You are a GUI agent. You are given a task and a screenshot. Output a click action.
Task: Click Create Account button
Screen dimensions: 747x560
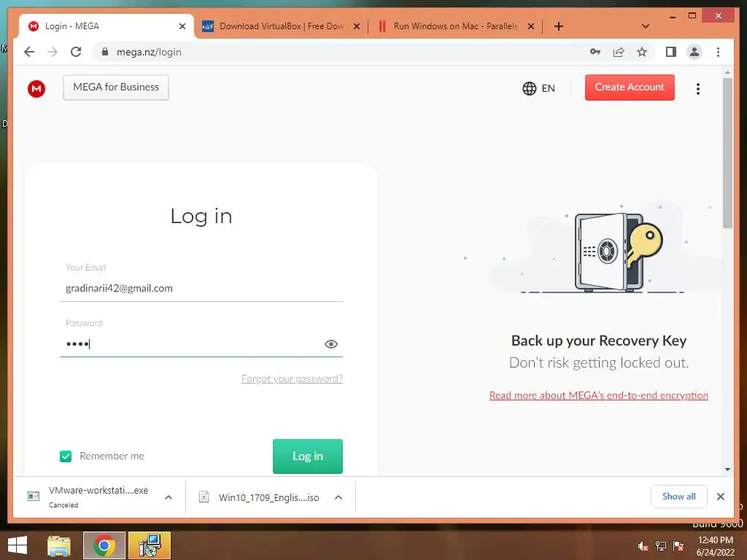(x=630, y=87)
